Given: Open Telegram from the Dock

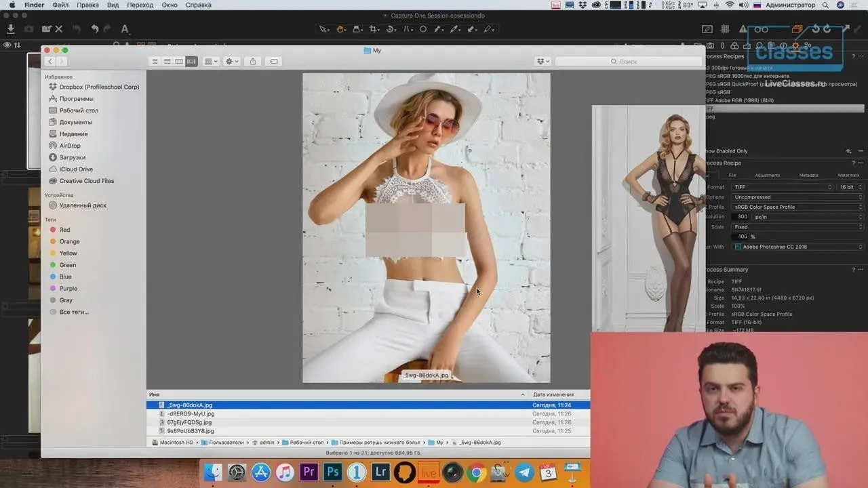Looking at the screenshot, I should 524,472.
